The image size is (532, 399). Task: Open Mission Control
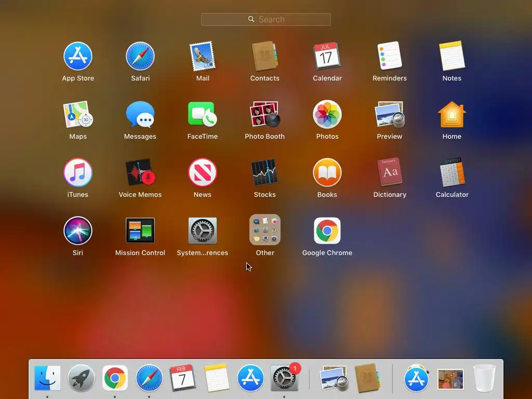click(140, 231)
